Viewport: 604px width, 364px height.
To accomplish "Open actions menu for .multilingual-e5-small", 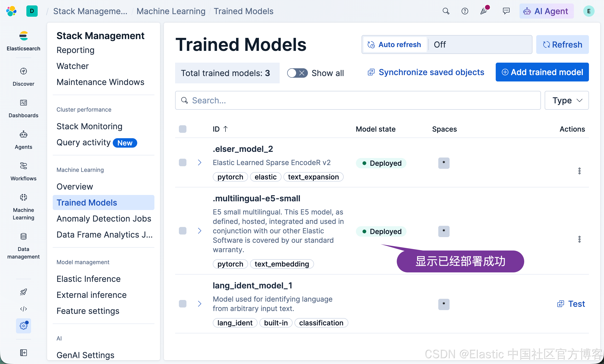I will (580, 239).
